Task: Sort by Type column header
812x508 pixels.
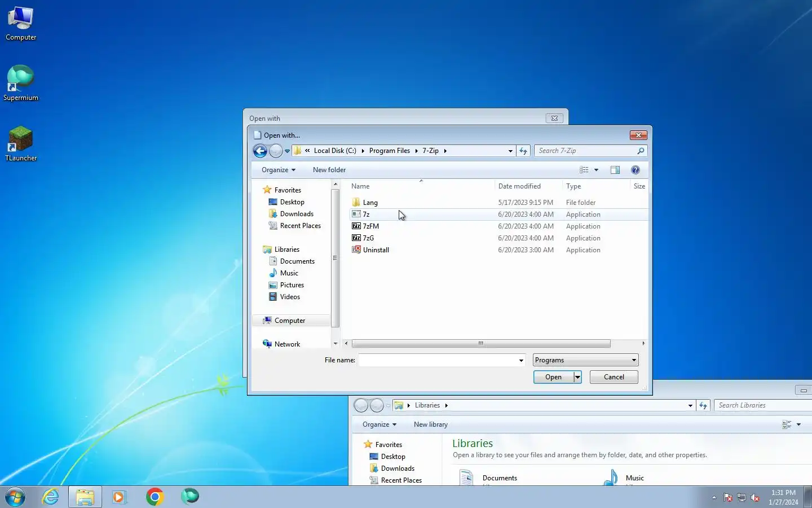Action: tap(595, 186)
